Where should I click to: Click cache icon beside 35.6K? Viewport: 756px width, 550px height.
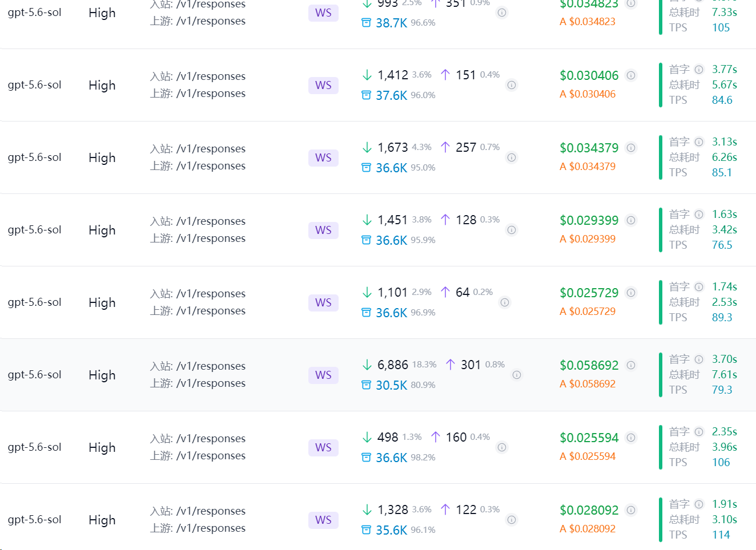click(367, 530)
